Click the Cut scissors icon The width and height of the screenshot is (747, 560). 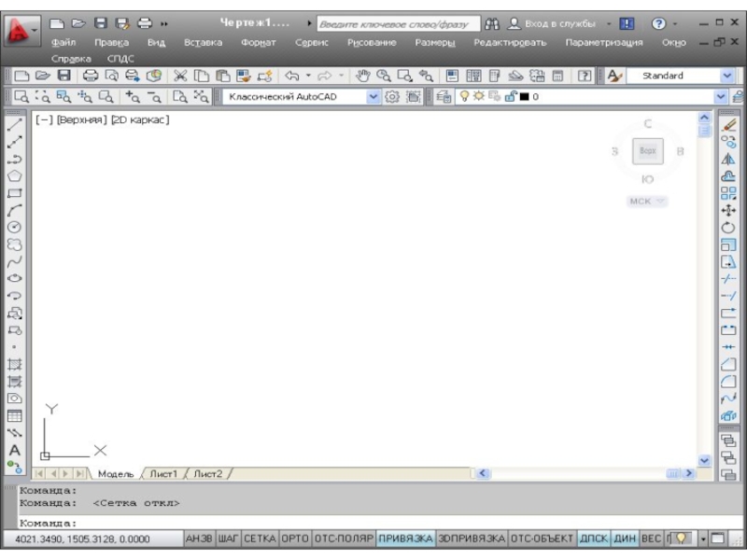(180, 76)
